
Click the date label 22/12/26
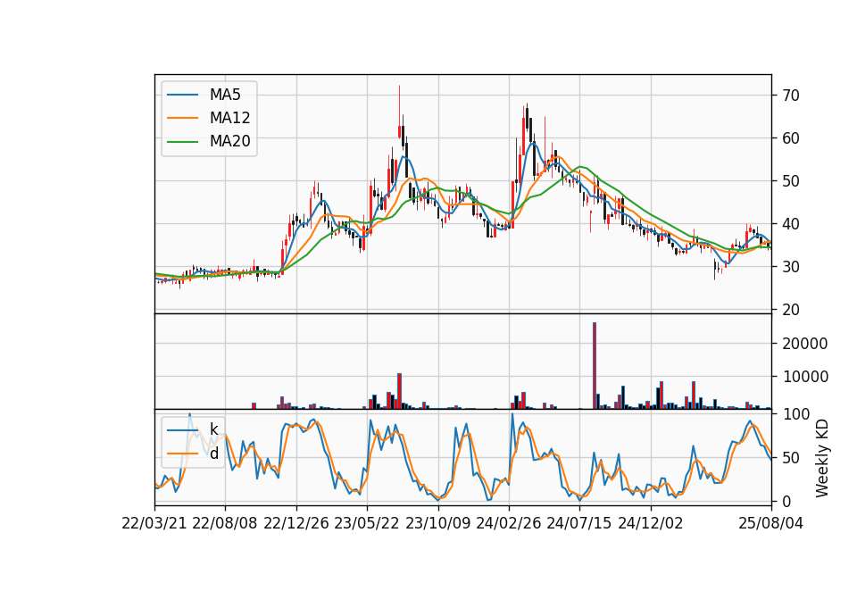pyautogui.click(x=296, y=523)
